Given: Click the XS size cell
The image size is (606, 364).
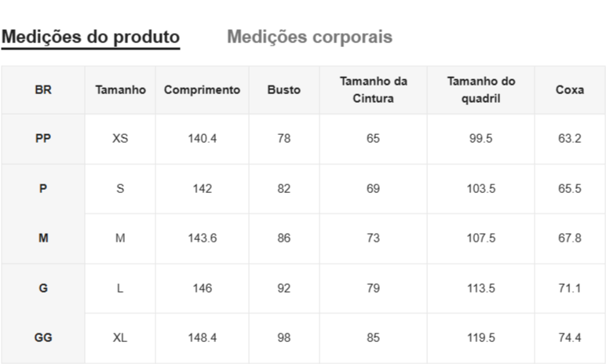Looking at the screenshot, I should pos(120,138).
